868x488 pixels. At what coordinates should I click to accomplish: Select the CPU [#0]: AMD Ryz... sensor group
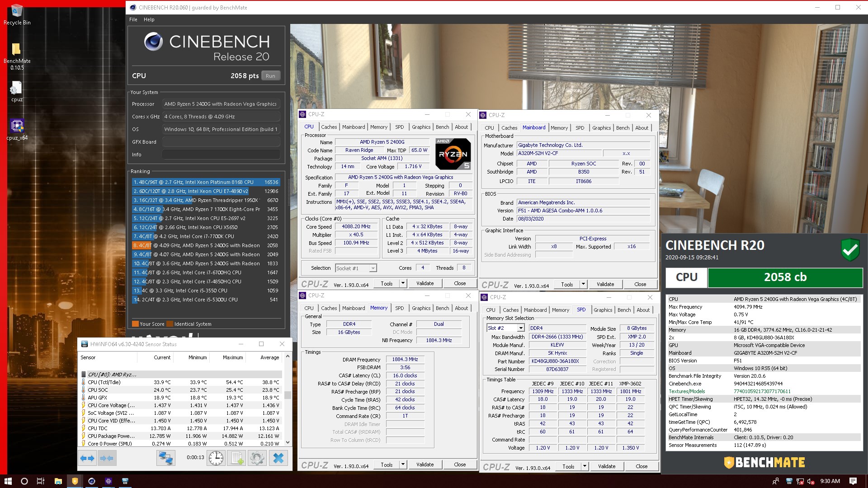click(181, 374)
